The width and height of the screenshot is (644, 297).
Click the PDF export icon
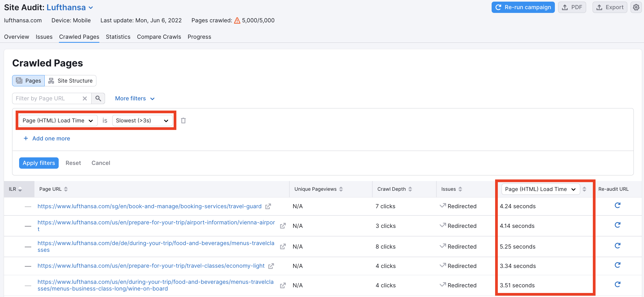(572, 7)
